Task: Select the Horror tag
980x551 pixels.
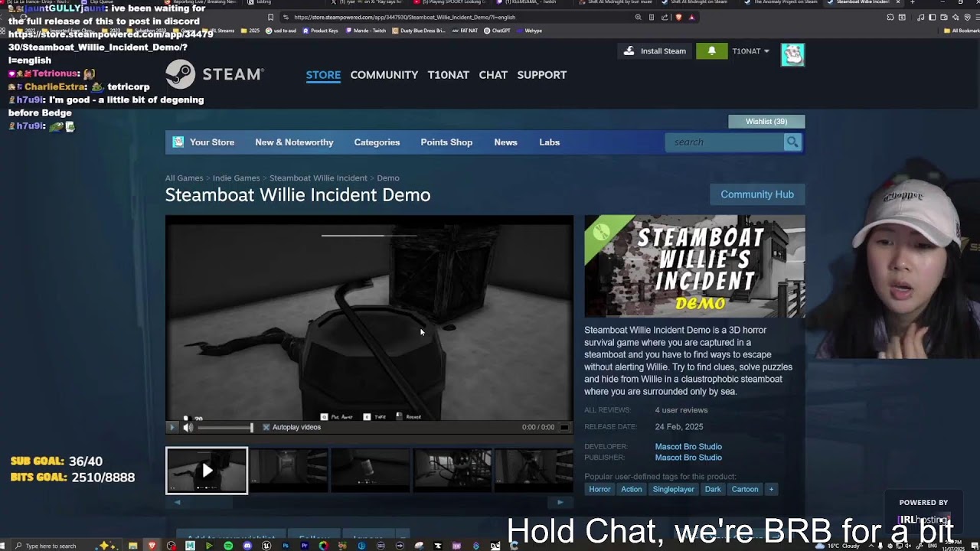Action: [x=599, y=489]
